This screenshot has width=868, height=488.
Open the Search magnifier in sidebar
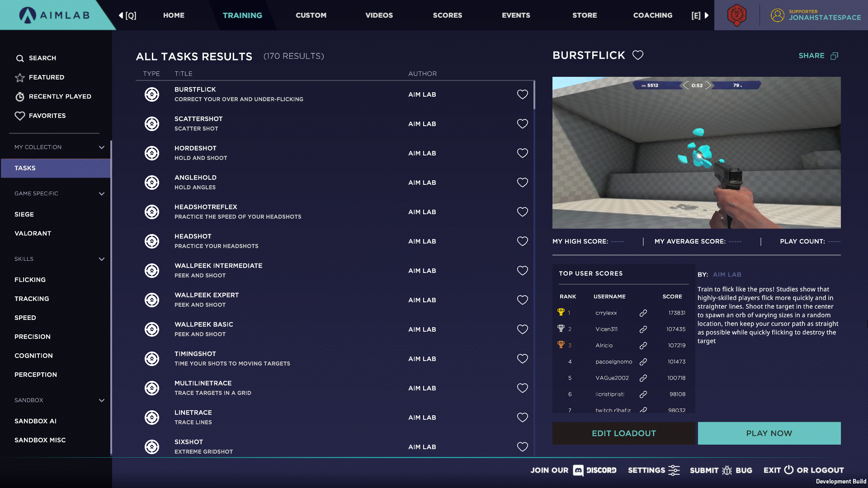click(20, 58)
